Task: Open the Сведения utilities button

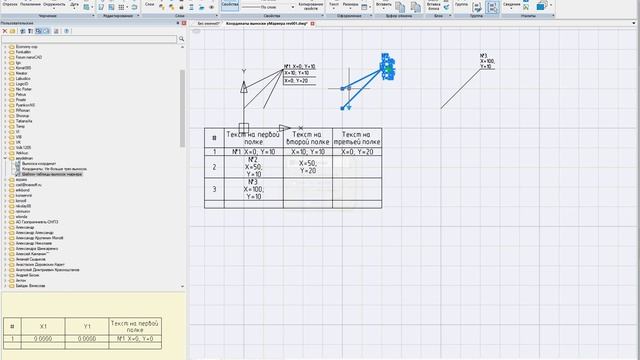Action: (511, 4)
